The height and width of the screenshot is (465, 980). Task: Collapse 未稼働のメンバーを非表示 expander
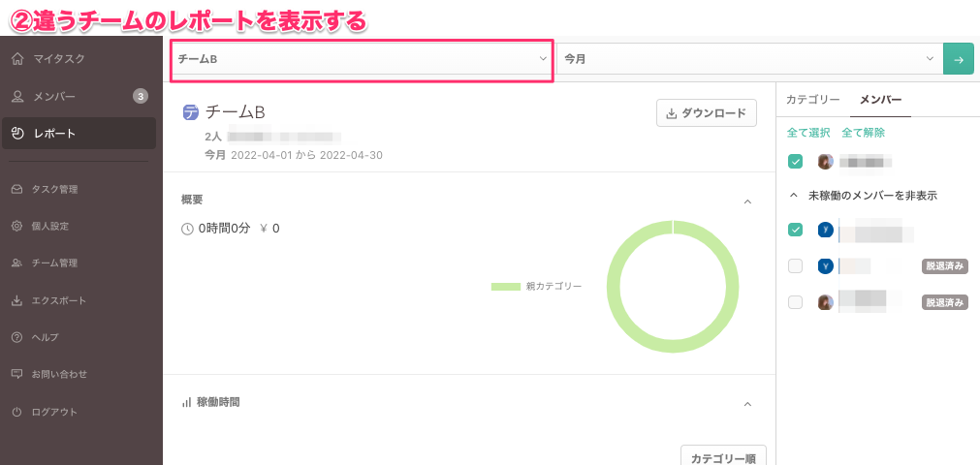click(x=794, y=195)
